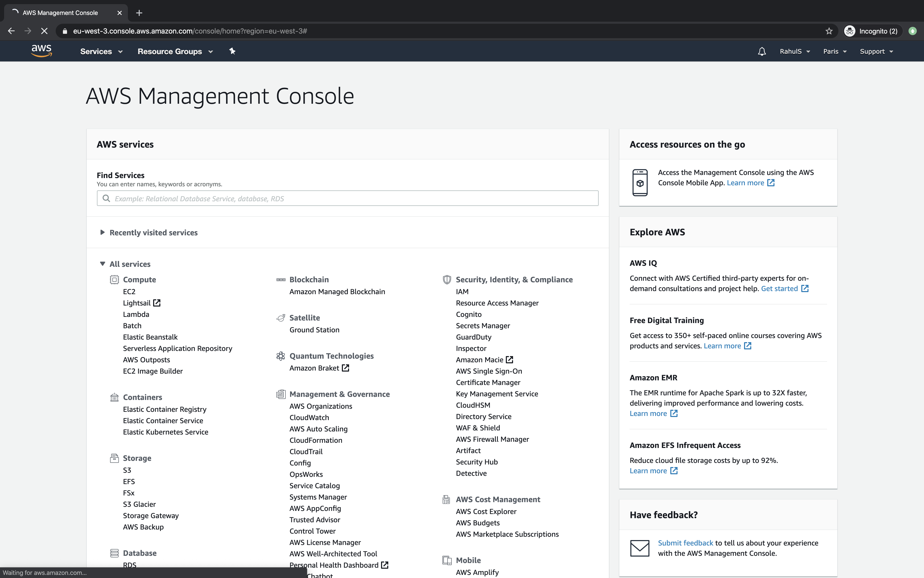
Task: Click the lock icon in the address bar
Action: click(65, 31)
